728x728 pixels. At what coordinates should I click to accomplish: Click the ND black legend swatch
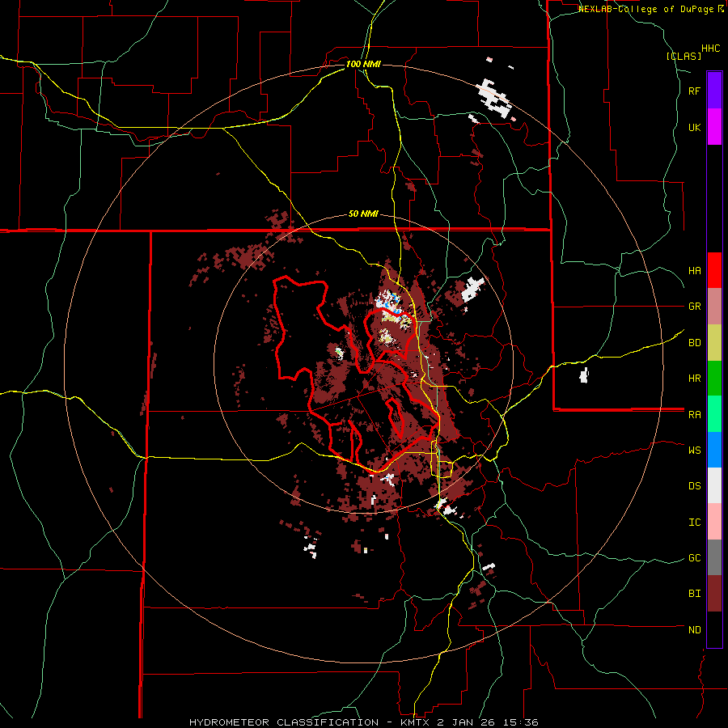coord(714,629)
